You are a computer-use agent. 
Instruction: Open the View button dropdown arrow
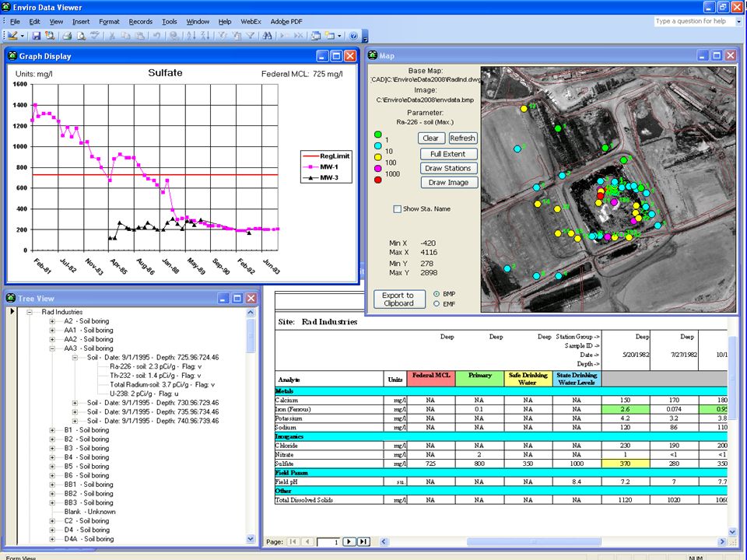tap(22, 36)
